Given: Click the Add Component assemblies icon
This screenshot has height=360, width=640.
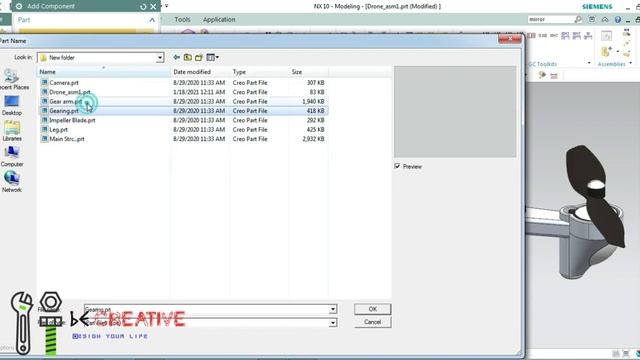Looking at the screenshot, I should (x=606, y=51).
